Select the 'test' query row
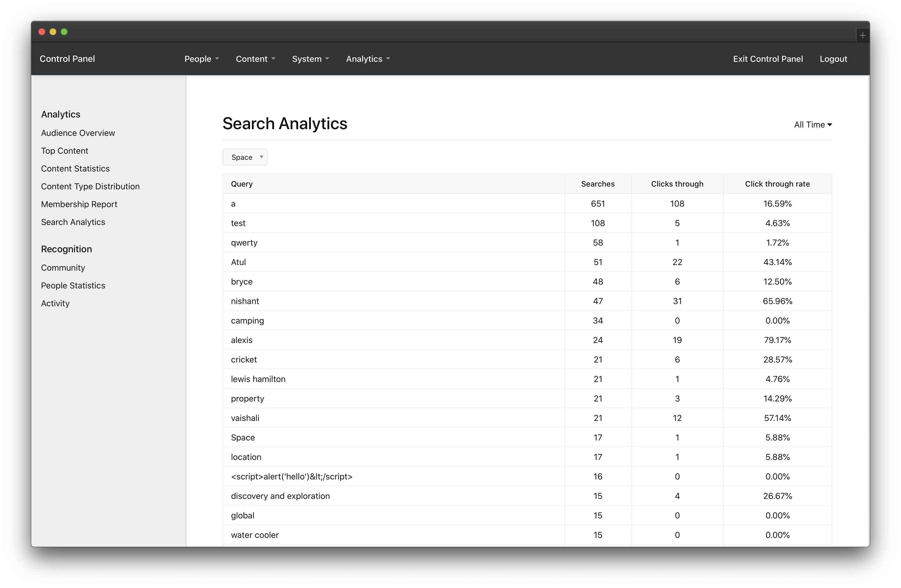This screenshot has height=588, width=901. [x=527, y=223]
